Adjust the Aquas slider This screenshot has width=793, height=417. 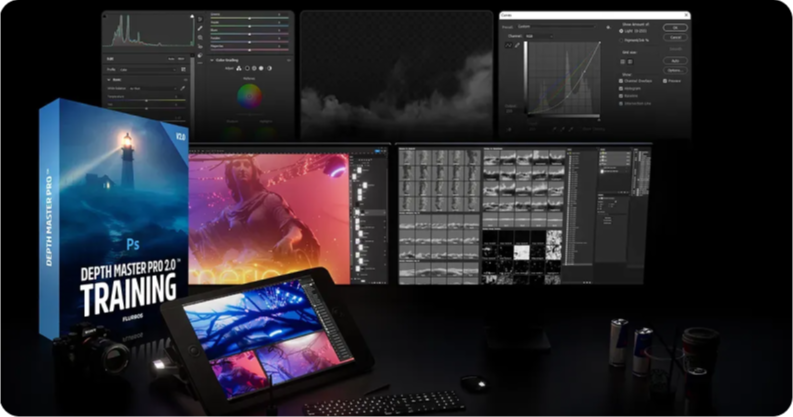(x=250, y=26)
